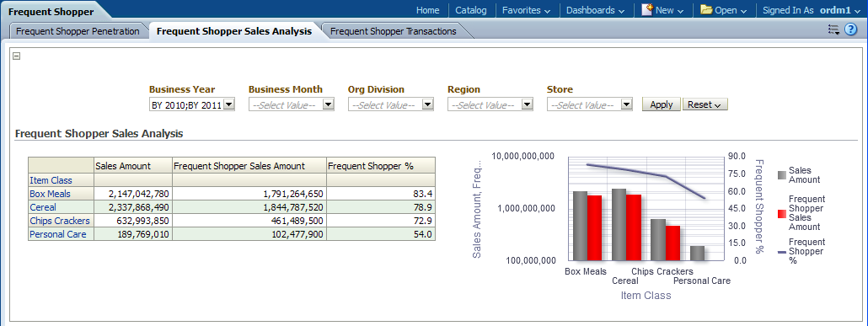868x326 pixels.
Task: Click the Personal Care gray bar
Action: click(x=697, y=254)
